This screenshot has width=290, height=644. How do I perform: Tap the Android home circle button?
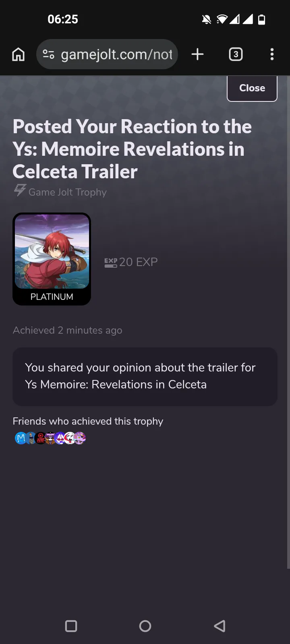(x=145, y=626)
